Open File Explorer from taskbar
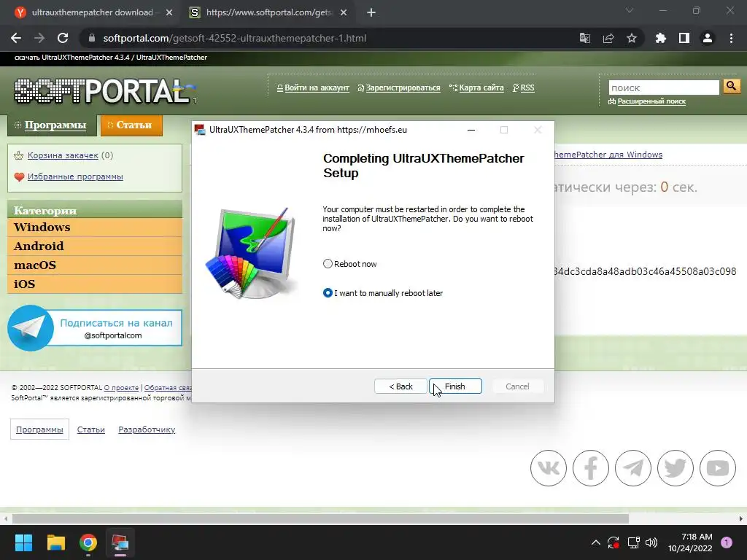This screenshot has width=747, height=560. click(56, 542)
